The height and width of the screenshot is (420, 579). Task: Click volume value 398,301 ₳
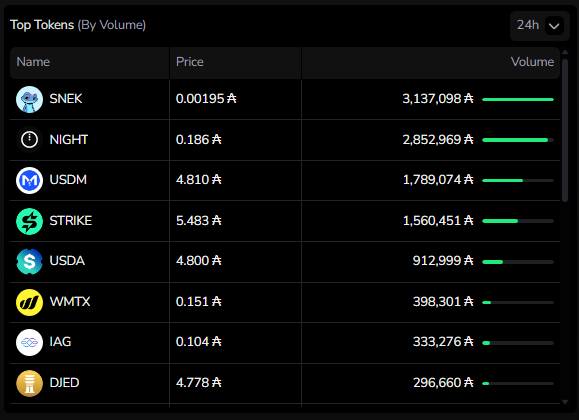tap(443, 301)
